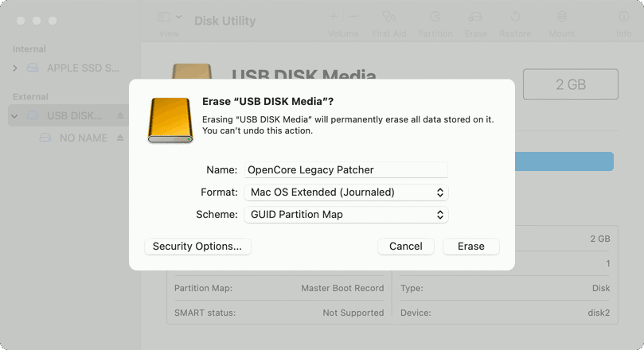Click the remove Volume minus icon
This screenshot has height=350, width=644.
pyautogui.click(x=353, y=17)
